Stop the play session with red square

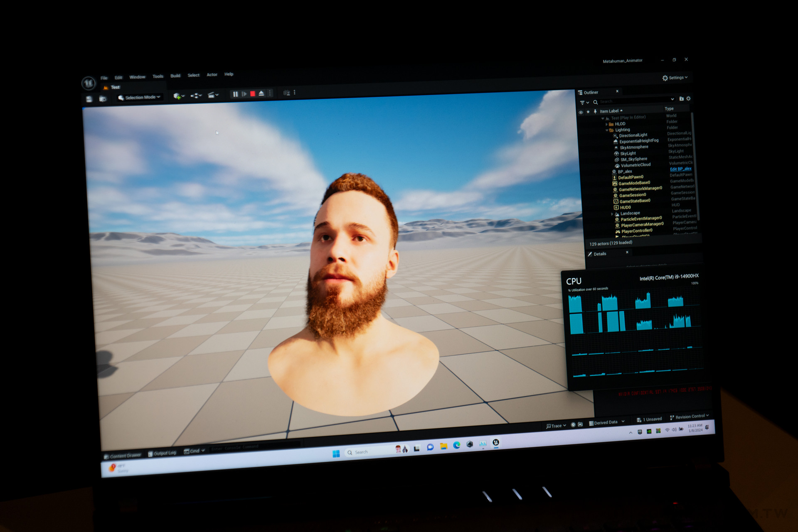253,94
